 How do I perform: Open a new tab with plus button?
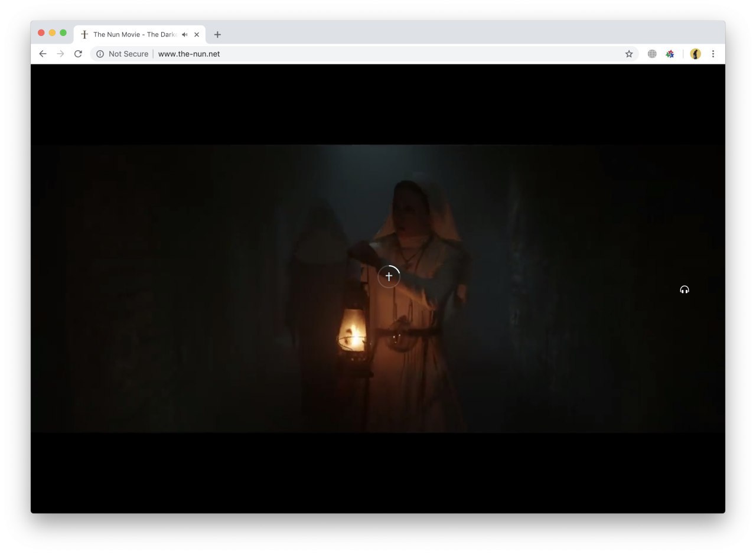(x=217, y=35)
